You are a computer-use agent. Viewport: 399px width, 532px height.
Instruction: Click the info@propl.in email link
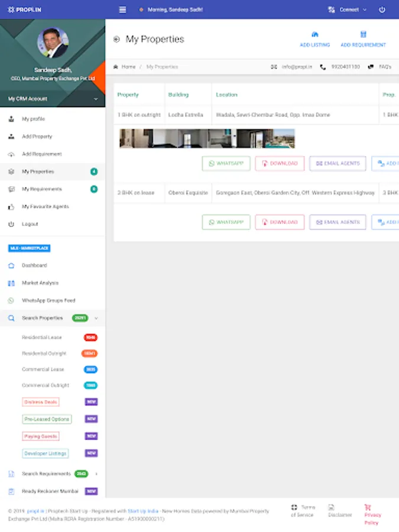[297, 67]
